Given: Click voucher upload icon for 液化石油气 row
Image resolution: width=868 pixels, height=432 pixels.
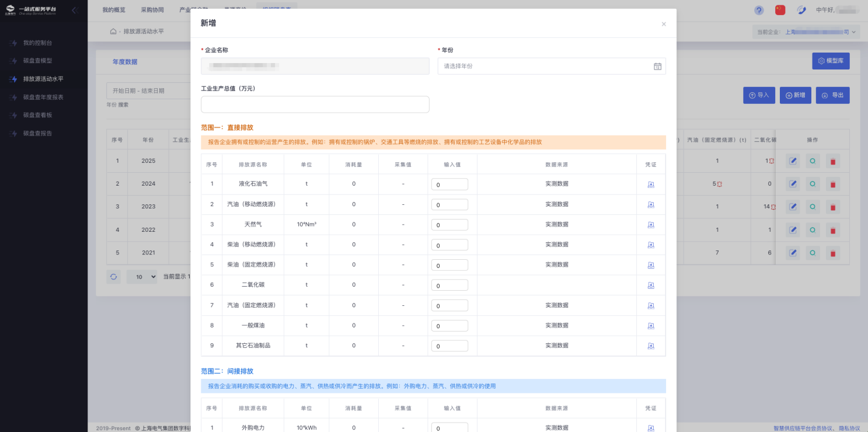Looking at the screenshot, I should (x=650, y=184).
